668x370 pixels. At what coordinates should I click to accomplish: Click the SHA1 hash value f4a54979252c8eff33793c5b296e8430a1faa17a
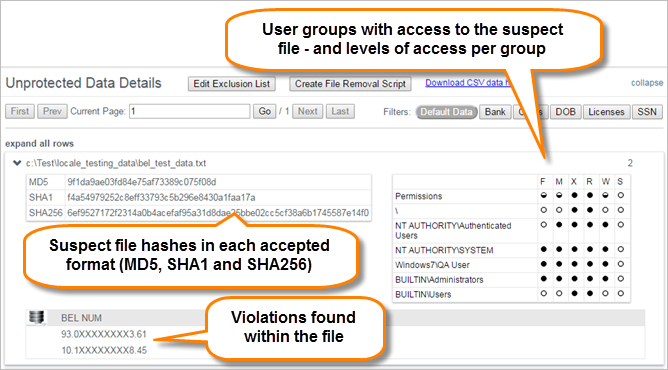[x=161, y=198]
